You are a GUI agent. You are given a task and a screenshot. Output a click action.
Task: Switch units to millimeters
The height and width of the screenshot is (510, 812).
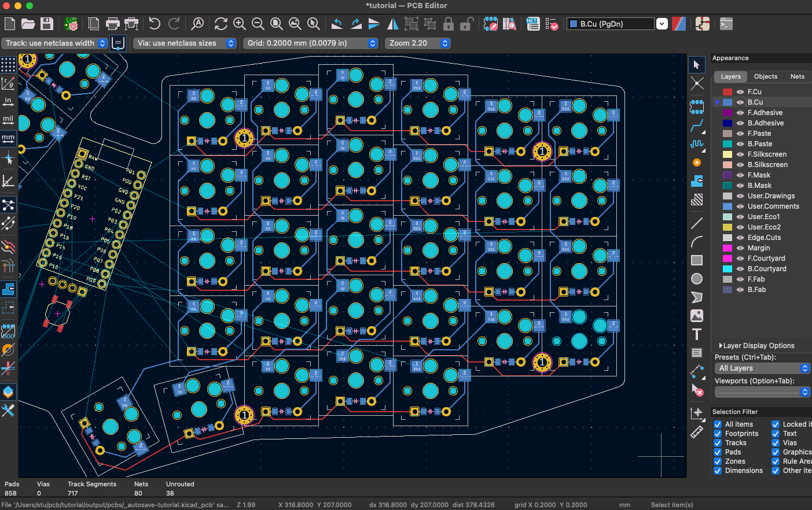[8, 139]
